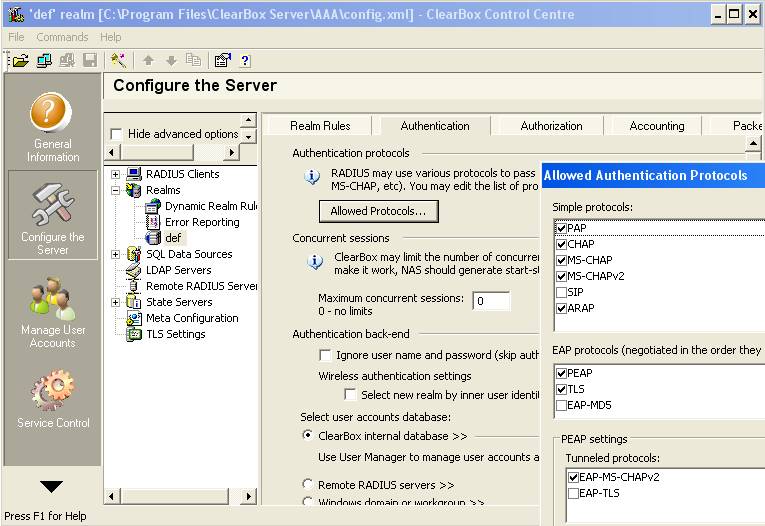Click the Save floppy disk toolbar icon

pyautogui.click(x=90, y=61)
